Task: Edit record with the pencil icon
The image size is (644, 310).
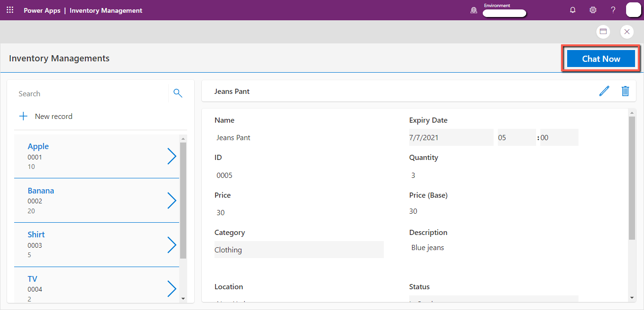Action: click(604, 91)
